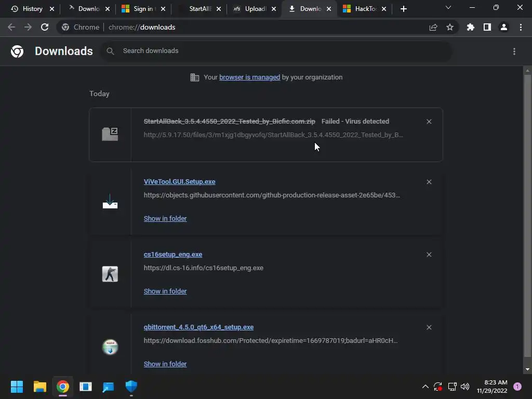Open a new tab with plus button
532x399 pixels.
coord(403,9)
